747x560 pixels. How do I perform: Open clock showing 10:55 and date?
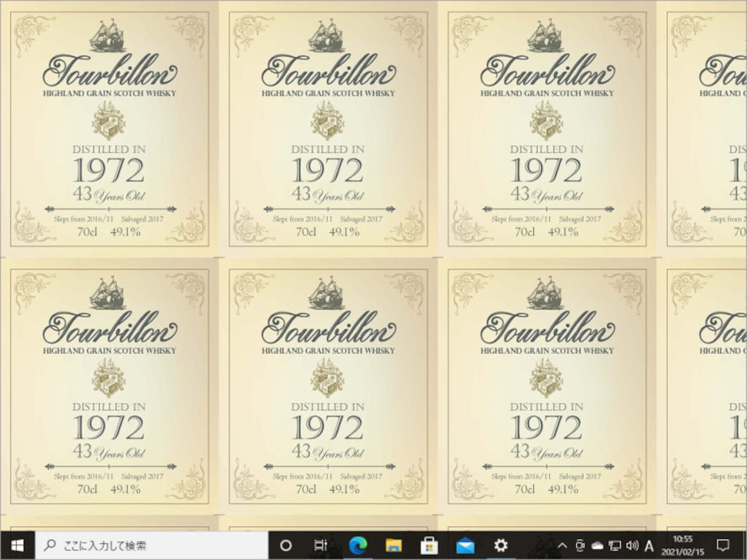[x=683, y=546]
